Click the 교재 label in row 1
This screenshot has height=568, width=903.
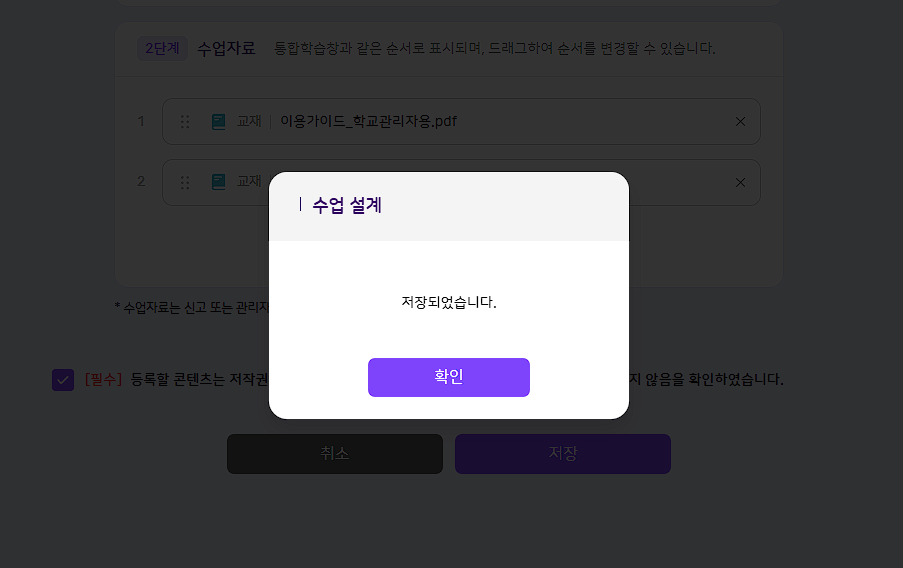(249, 122)
